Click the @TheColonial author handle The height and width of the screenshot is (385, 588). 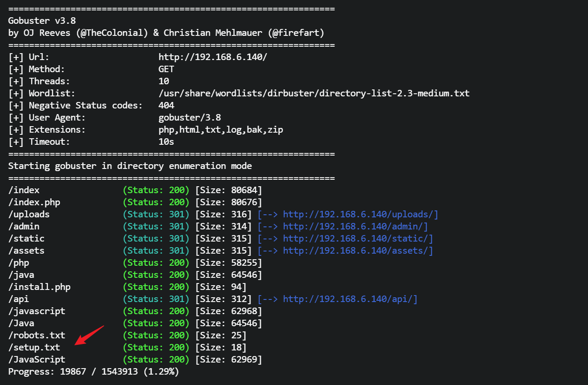(111, 33)
